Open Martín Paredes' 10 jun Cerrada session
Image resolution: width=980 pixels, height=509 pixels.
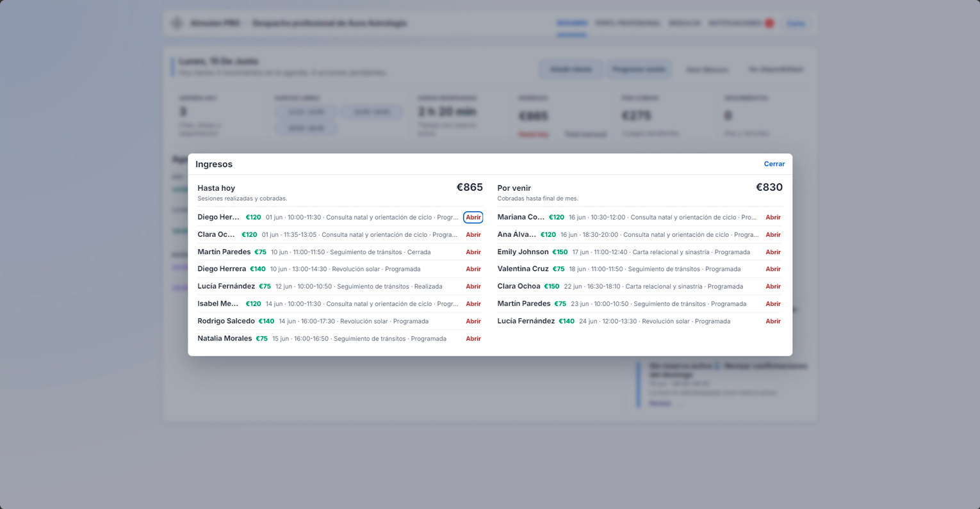(x=473, y=252)
